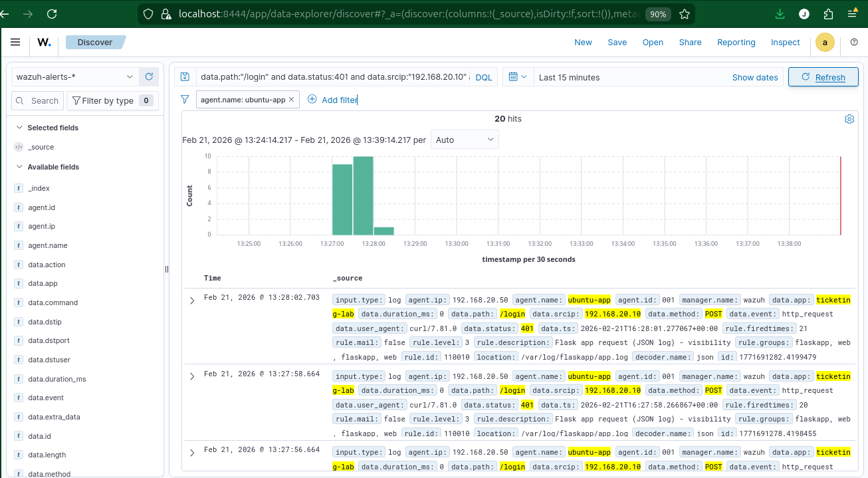Select the agent.name field
This screenshot has width=868, height=478.
[48, 245]
